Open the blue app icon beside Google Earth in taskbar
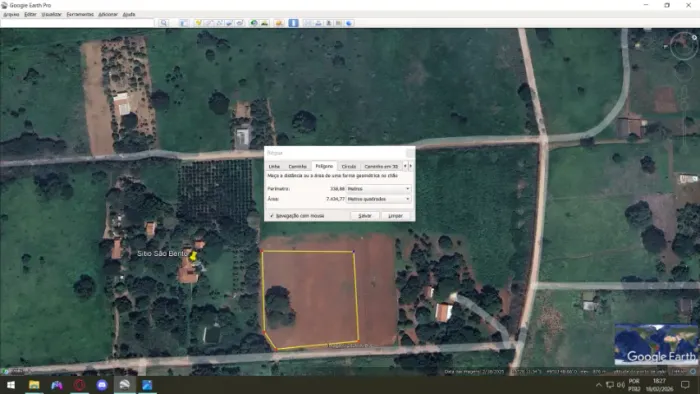This screenshot has width=700, height=394. coord(147,385)
